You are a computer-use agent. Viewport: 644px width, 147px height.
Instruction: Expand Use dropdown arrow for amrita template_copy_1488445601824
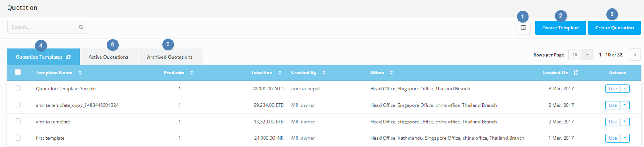tap(625, 105)
